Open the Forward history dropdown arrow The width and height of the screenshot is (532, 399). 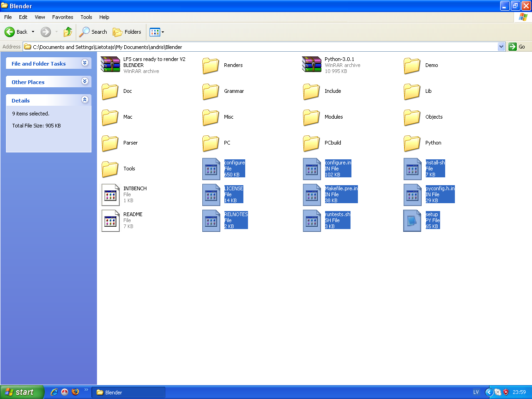[56, 32]
